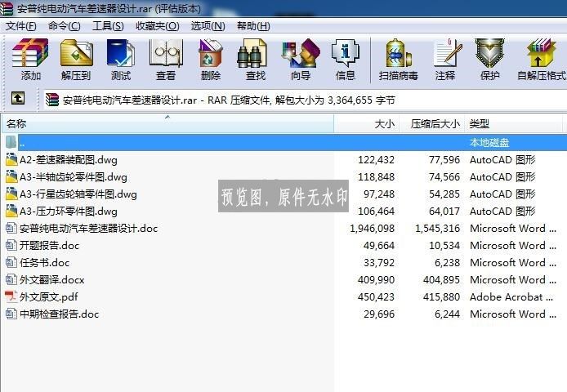Image resolution: width=567 pixels, height=392 pixels.
Task: Open the View (查看) tool
Action: pyautogui.click(x=166, y=53)
